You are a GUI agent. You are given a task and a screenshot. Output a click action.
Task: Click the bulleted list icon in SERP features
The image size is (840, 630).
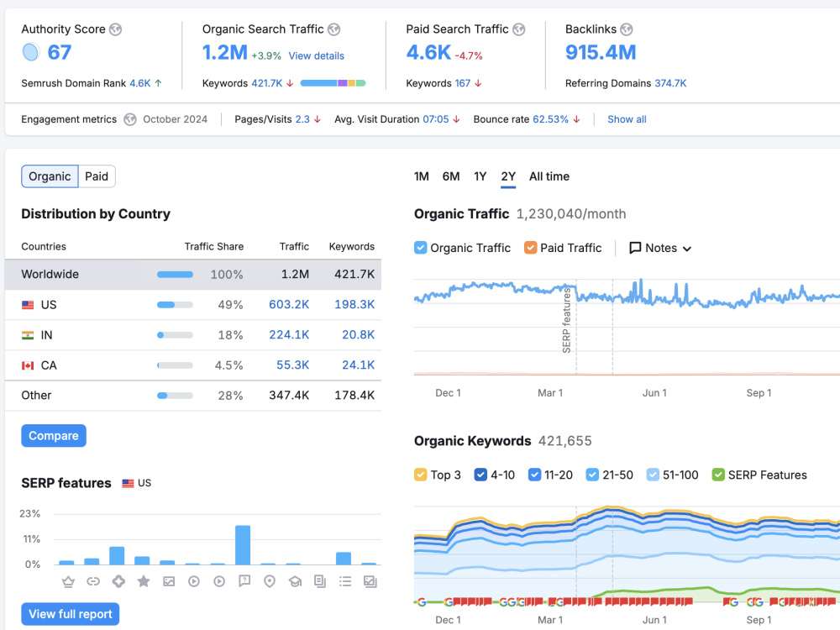coord(345,581)
